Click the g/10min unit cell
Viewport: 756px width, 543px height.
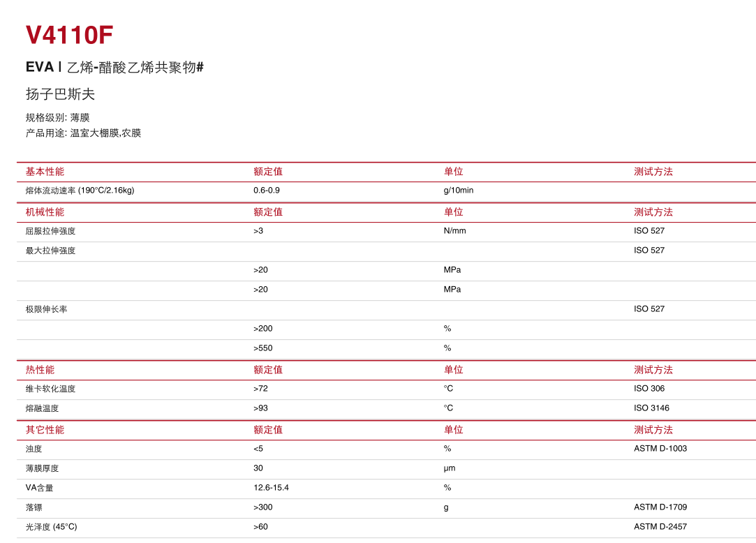pyautogui.click(x=459, y=191)
